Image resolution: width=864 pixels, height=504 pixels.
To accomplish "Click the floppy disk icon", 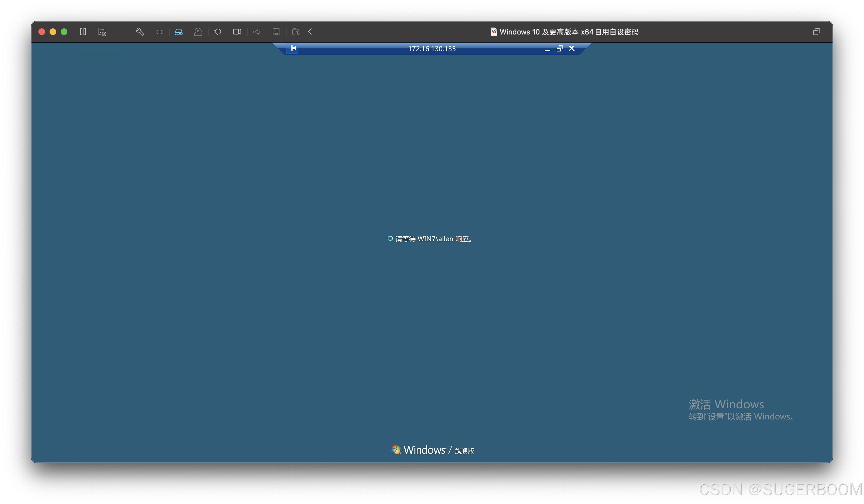I will pyautogui.click(x=276, y=32).
